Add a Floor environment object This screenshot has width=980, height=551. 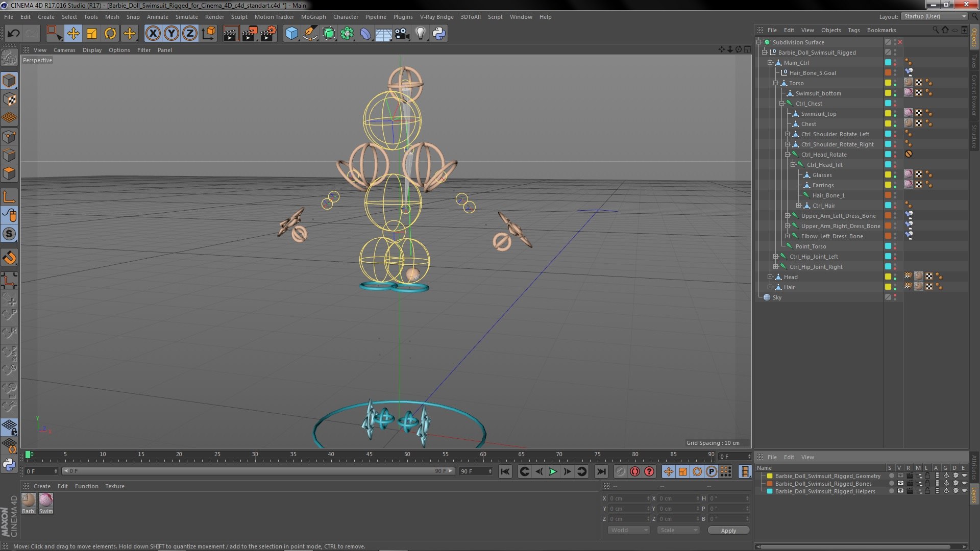383,34
